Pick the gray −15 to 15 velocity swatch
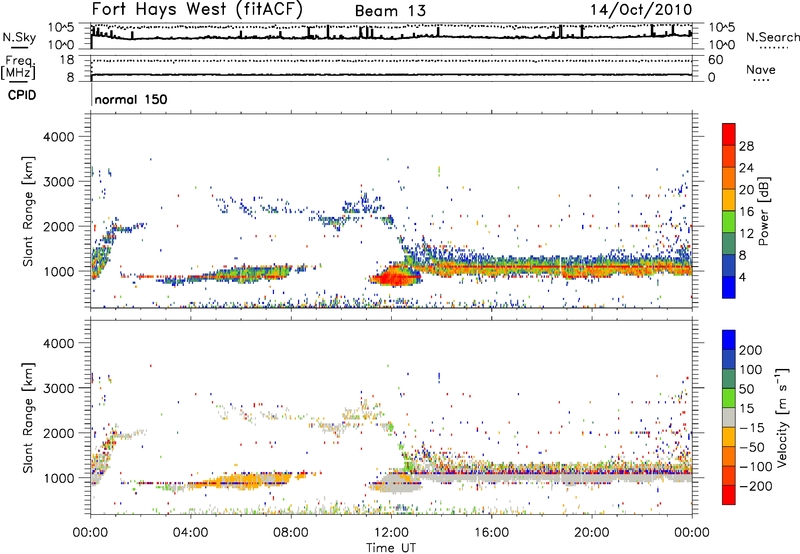Screen dimensions: 800x554 point(729,418)
